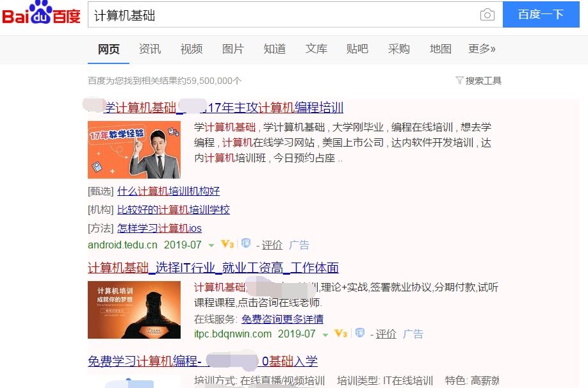Click [方法] label text
Screen dimensions: 588x388
click(101, 228)
